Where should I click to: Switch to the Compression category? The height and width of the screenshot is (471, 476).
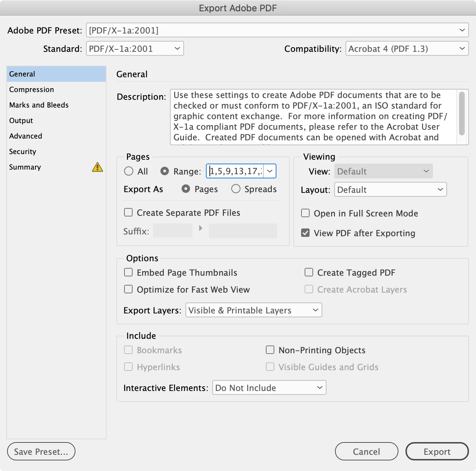point(56,90)
